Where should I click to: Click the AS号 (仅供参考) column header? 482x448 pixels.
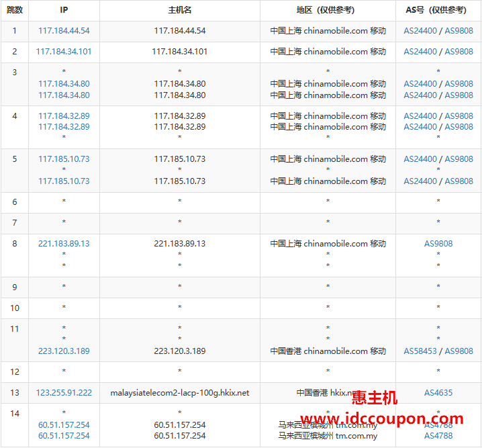click(x=438, y=10)
